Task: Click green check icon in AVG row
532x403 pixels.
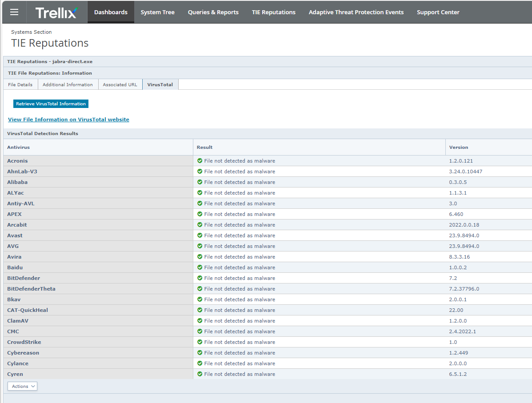Action: click(x=200, y=246)
